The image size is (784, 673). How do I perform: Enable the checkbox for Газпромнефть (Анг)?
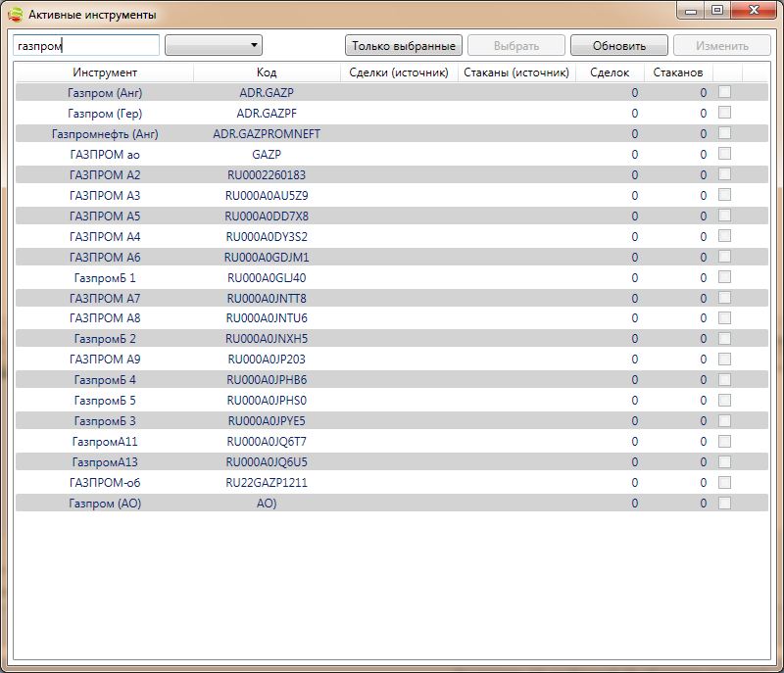[x=724, y=133]
